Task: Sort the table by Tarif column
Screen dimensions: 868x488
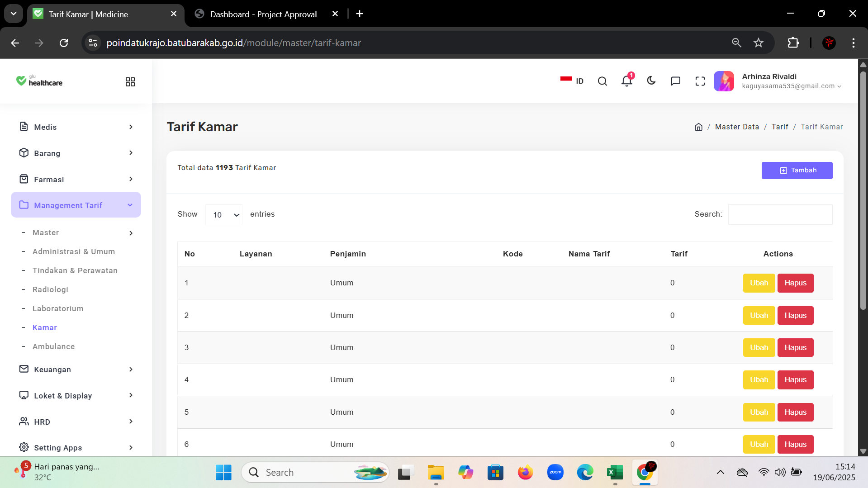Action: [679, 254]
